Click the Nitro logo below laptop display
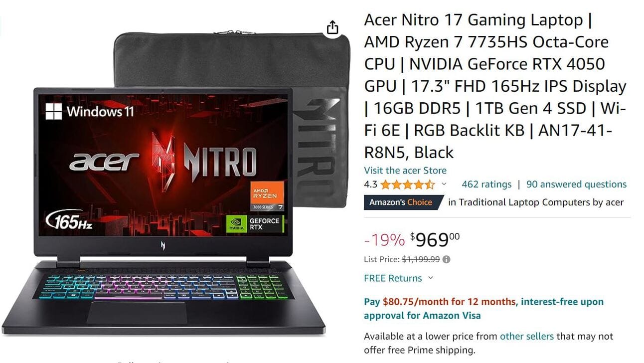This screenshot has width=644, height=363. (162, 244)
